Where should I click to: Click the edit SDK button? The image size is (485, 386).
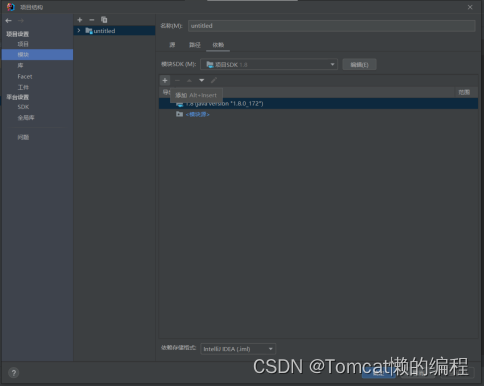pos(359,65)
